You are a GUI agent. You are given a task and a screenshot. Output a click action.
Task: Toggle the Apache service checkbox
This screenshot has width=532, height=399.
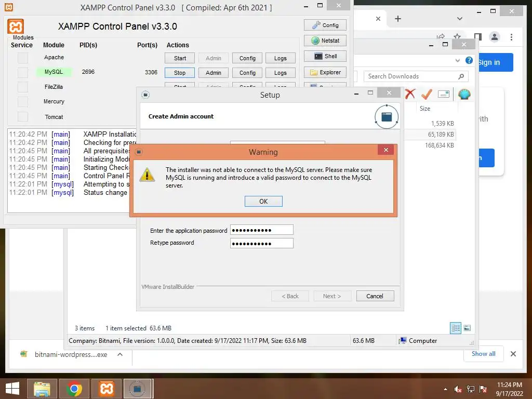click(23, 58)
